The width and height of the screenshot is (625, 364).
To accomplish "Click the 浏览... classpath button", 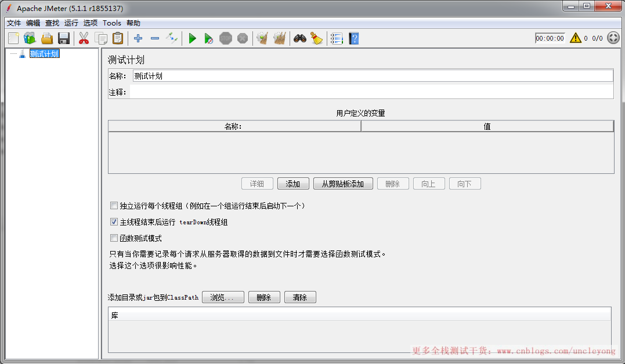I will tap(223, 297).
